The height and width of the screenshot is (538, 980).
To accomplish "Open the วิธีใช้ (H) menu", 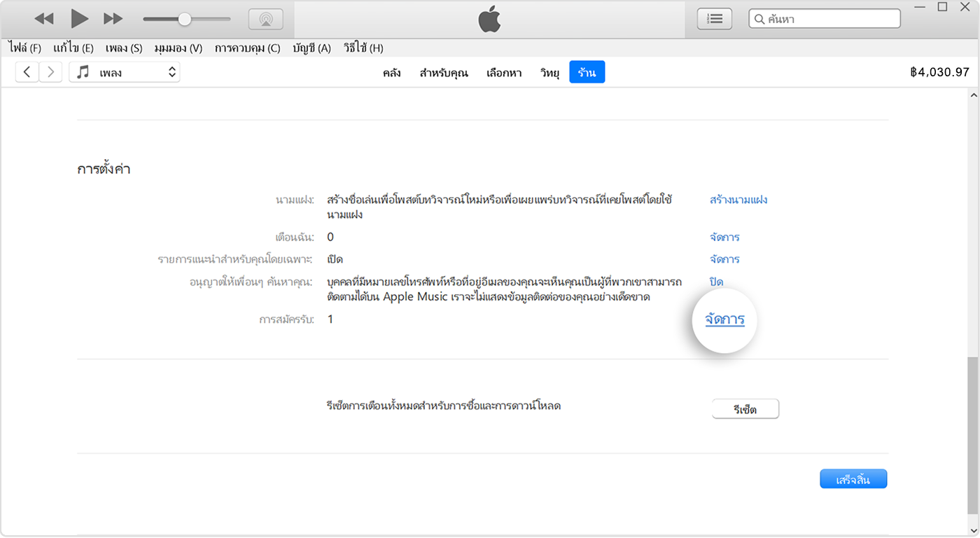I will 363,48.
